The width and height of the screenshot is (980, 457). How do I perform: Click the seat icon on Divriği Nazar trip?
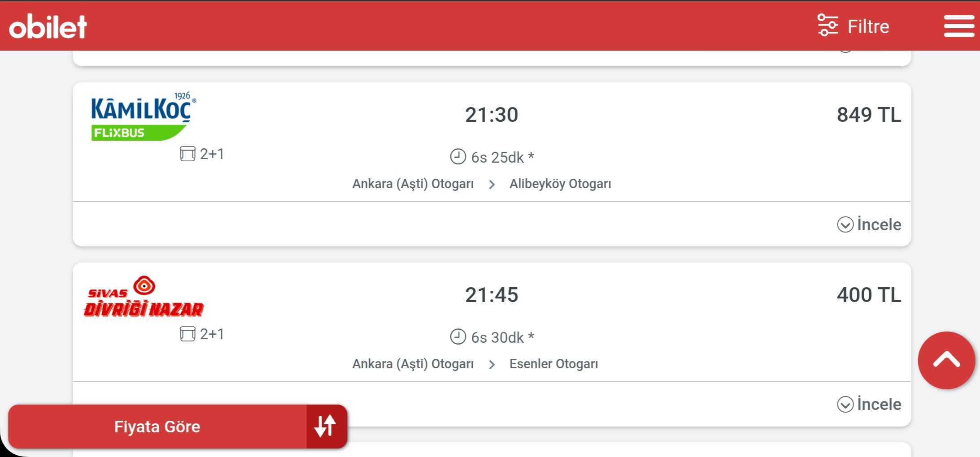coord(187,334)
